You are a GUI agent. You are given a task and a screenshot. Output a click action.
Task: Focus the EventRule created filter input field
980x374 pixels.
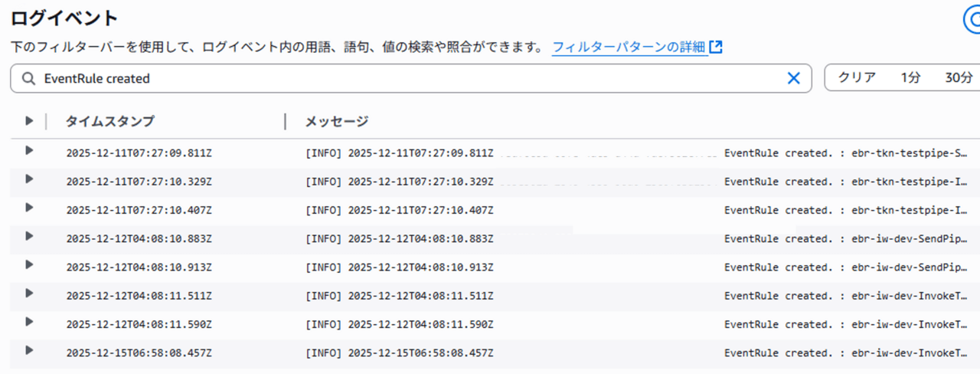(x=406, y=78)
